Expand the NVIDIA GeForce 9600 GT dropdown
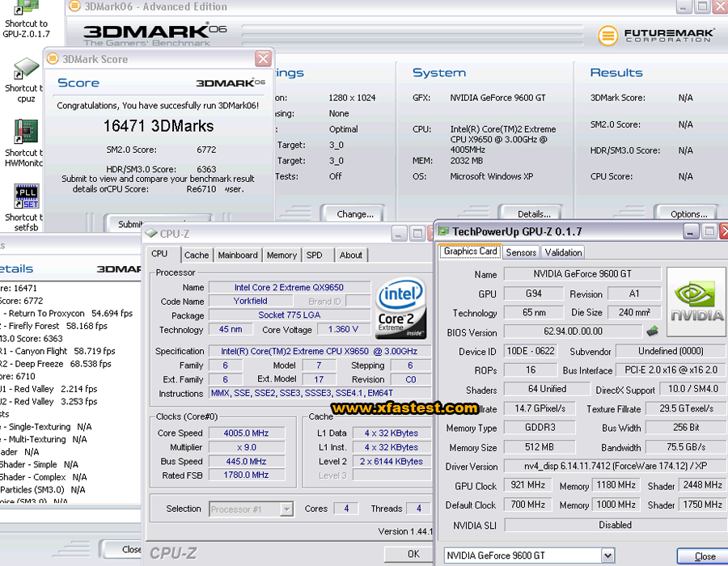Viewport: 728px width, 566px height. 607,555
